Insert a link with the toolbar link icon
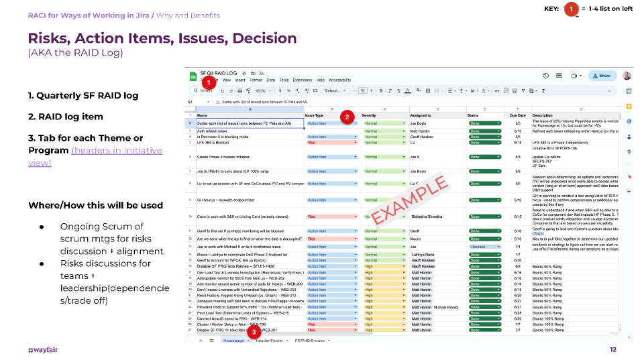Viewport: 644px width, 362px height. (x=497, y=90)
